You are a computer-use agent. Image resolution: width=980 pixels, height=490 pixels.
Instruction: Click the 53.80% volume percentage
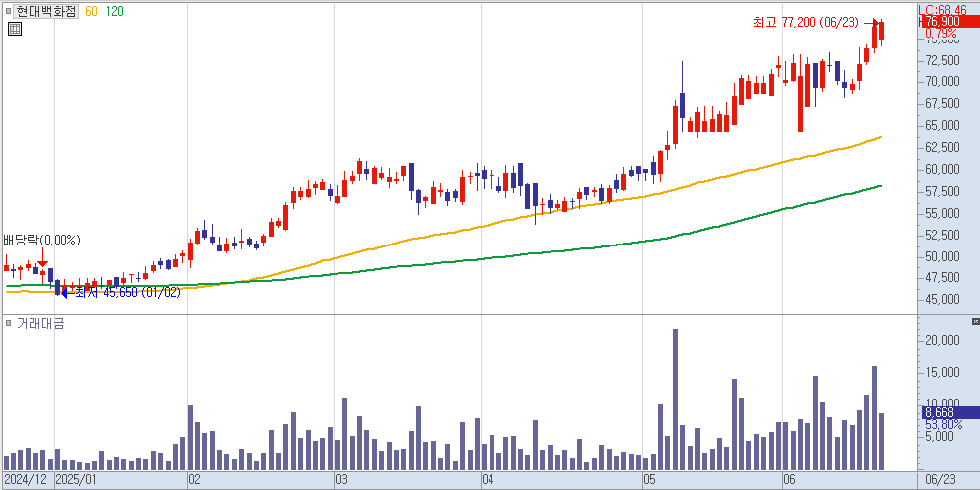(944, 424)
